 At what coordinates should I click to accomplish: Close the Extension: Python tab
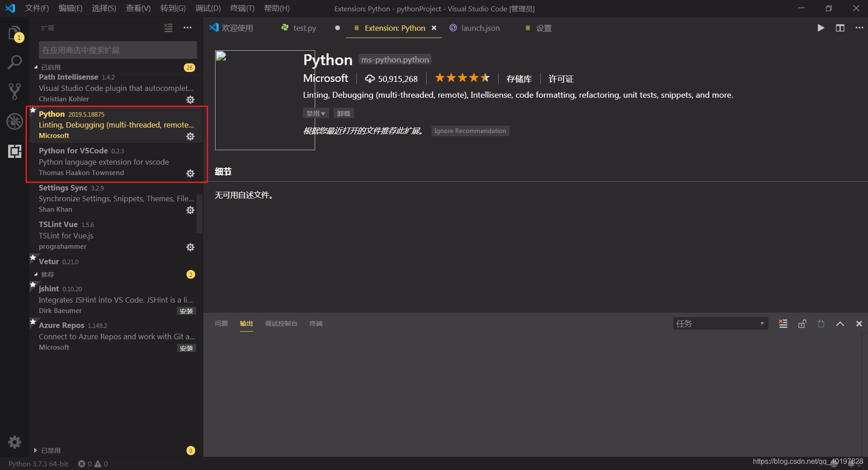coord(434,28)
